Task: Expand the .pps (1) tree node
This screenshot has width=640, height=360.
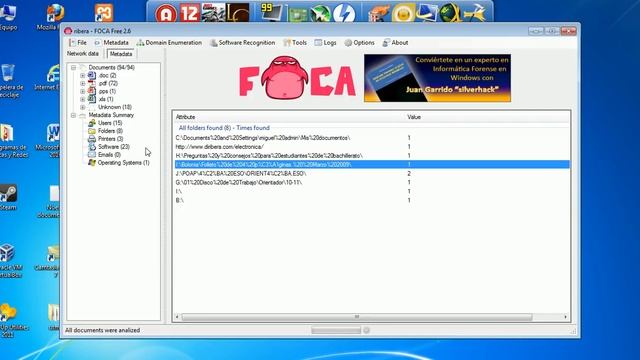Action: (x=83, y=91)
